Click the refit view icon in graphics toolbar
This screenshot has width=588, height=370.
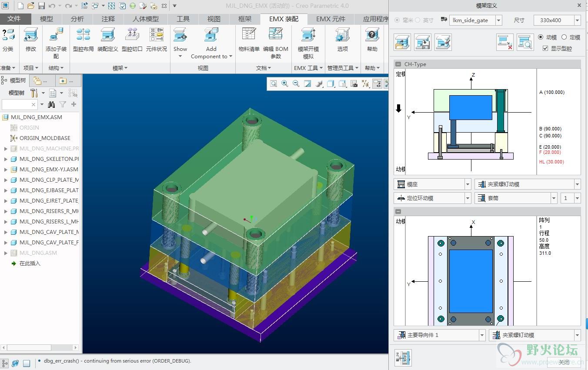273,83
